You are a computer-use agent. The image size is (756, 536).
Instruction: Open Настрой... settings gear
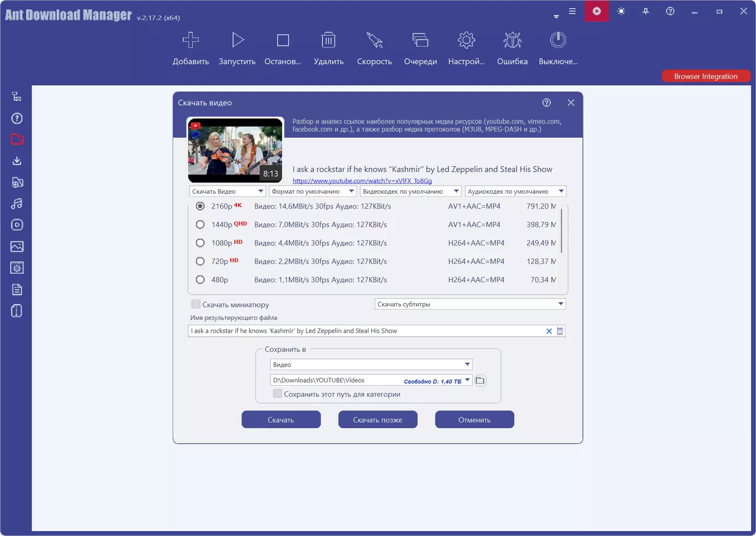(466, 40)
